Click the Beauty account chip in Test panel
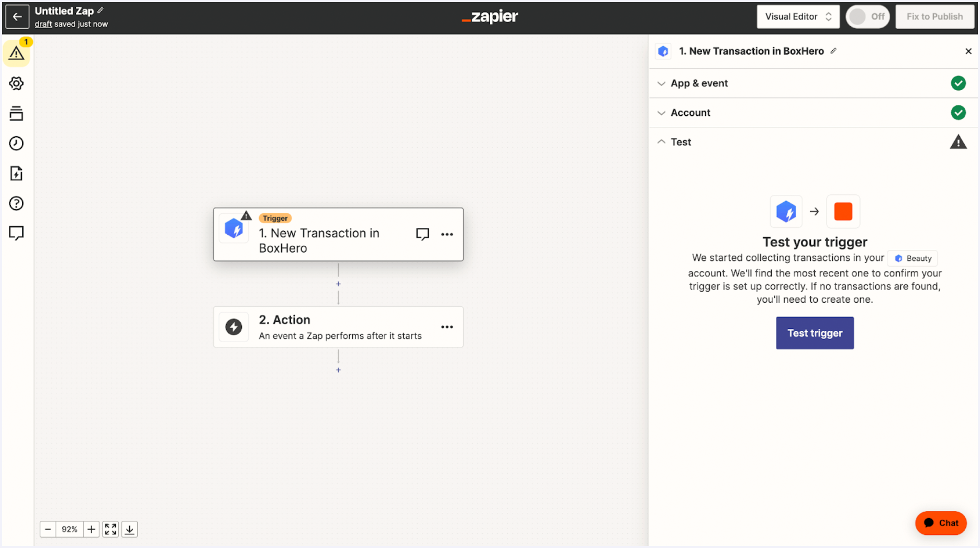The image size is (980, 548). pyautogui.click(x=912, y=258)
